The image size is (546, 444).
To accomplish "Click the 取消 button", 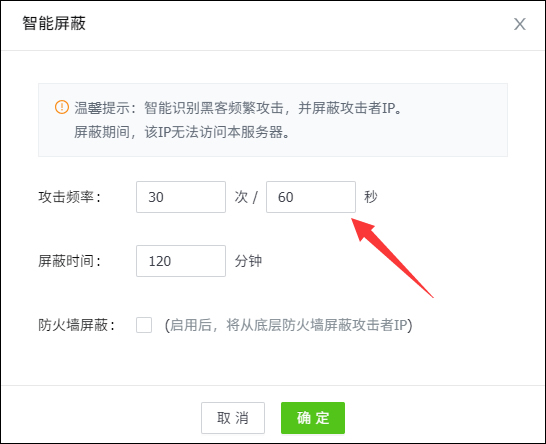I will (x=233, y=418).
